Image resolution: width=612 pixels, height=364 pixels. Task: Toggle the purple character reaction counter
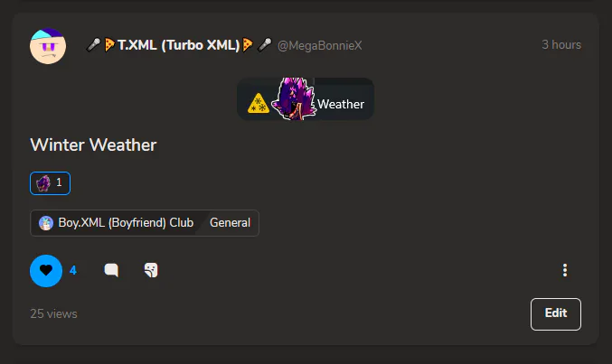click(50, 183)
